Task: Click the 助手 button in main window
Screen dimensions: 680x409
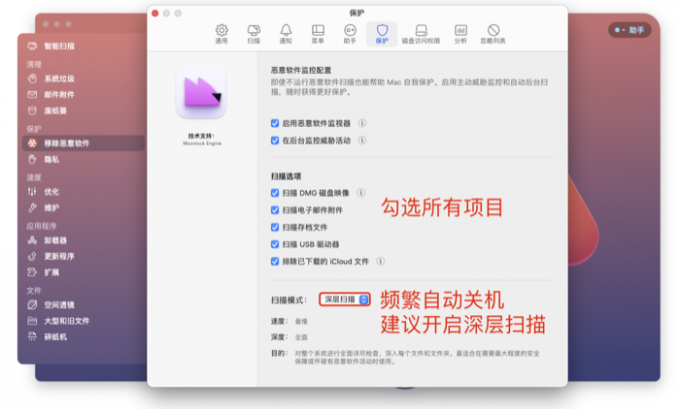Action: pyautogui.click(x=630, y=30)
